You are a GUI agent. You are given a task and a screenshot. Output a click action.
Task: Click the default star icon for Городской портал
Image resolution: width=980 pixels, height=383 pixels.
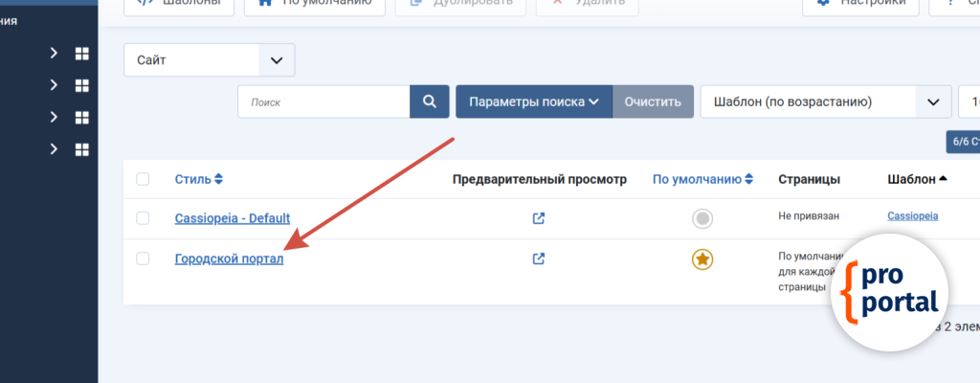702,259
